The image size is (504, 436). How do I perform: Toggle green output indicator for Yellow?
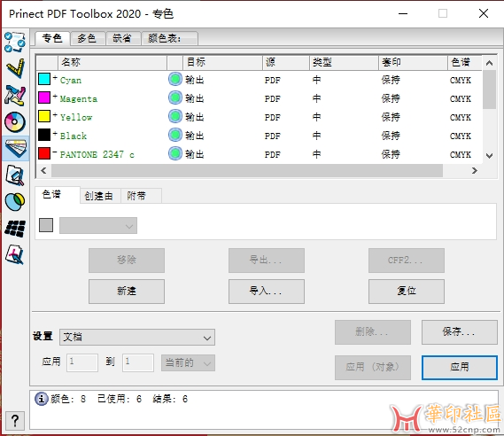[x=175, y=116]
